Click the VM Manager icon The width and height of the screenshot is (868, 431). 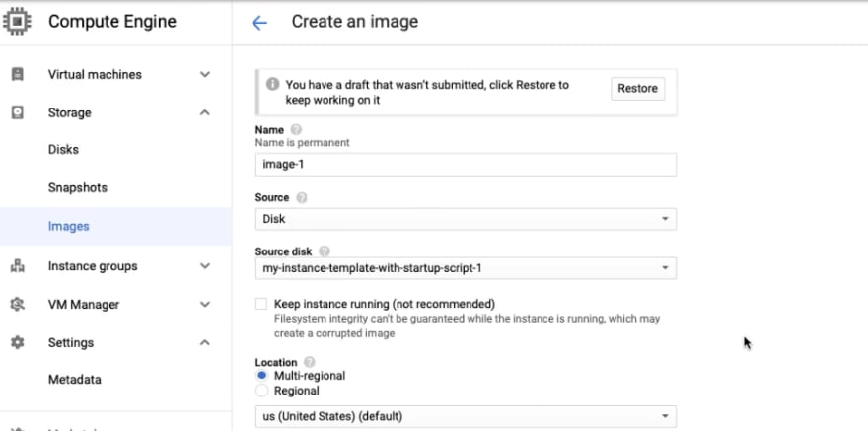coord(18,305)
